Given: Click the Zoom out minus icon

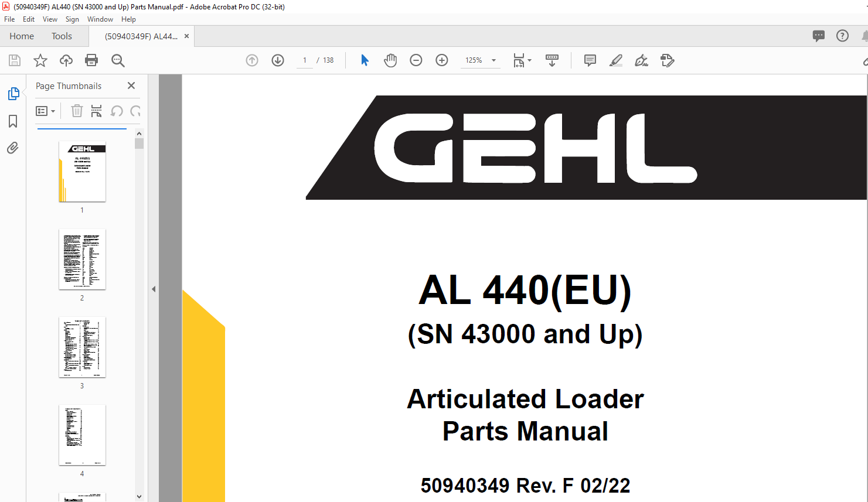Looking at the screenshot, I should click(416, 60).
